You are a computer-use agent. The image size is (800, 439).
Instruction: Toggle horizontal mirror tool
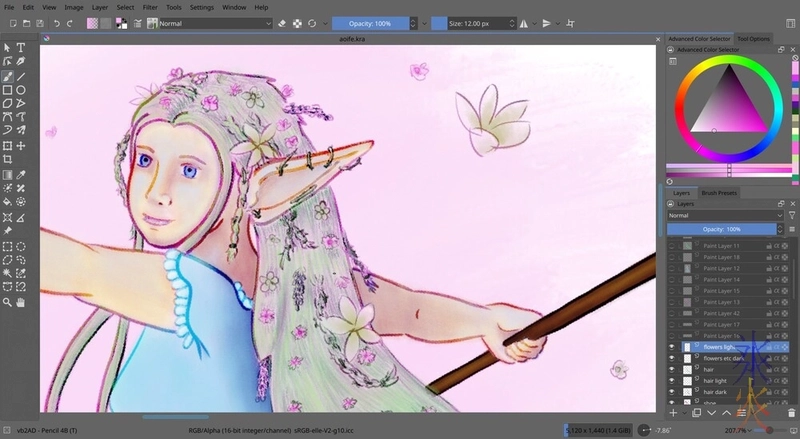coord(525,22)
